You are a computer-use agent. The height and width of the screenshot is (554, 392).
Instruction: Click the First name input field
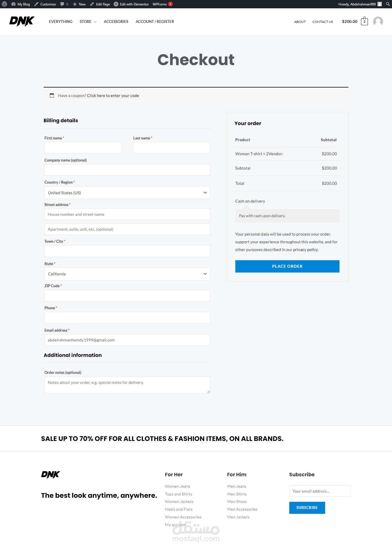[x=83, y=148]
